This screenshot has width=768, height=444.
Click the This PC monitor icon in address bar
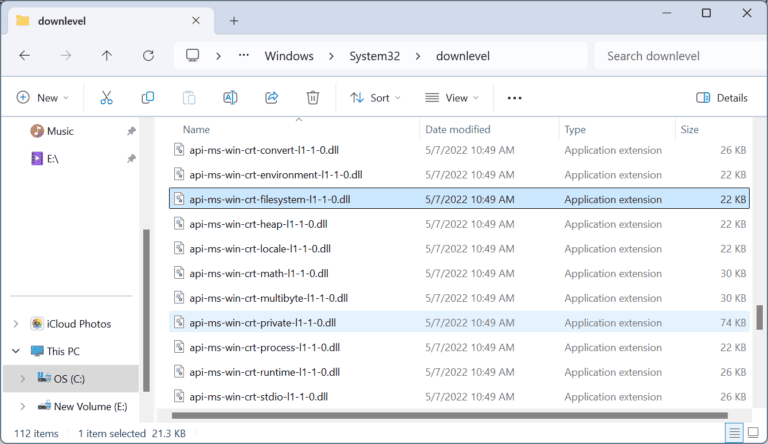click(x=192, y=55)
